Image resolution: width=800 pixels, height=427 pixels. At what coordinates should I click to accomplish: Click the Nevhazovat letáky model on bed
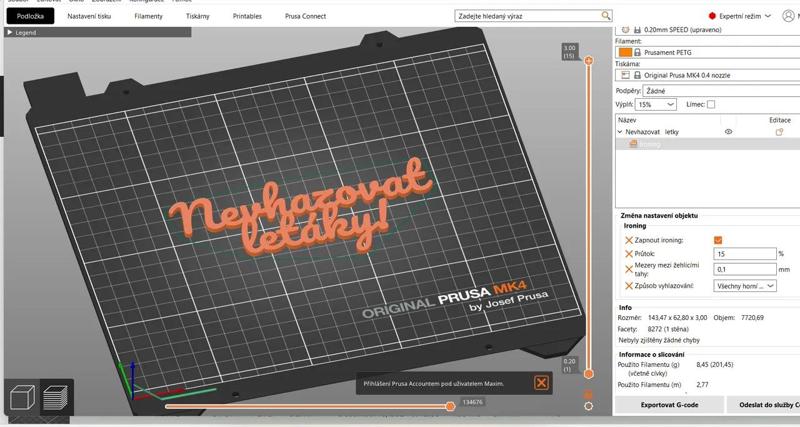(301, 207)
